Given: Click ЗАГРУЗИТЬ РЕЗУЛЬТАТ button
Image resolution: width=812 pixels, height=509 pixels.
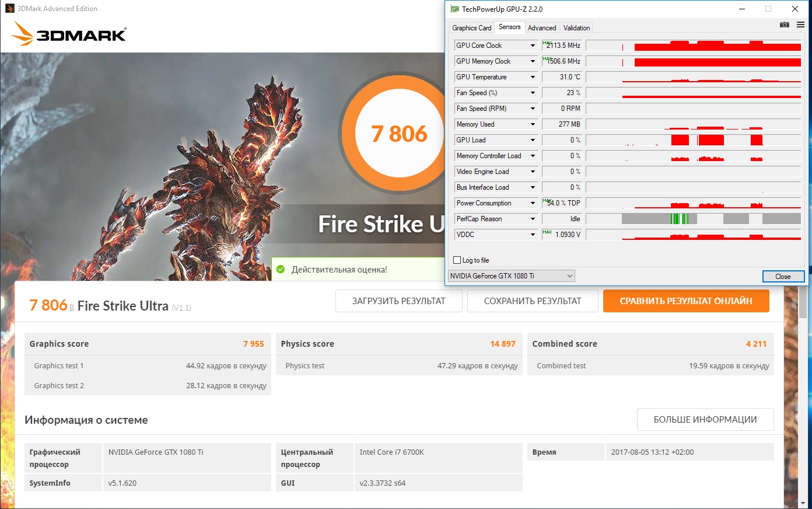Looking at the screenshot, I should (399, 301).
